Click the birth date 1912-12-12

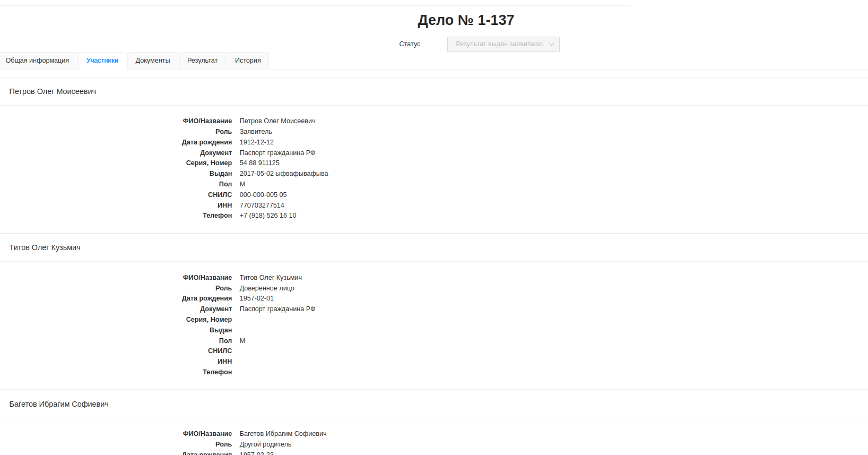pyautogui.click(x=257, y=142)
